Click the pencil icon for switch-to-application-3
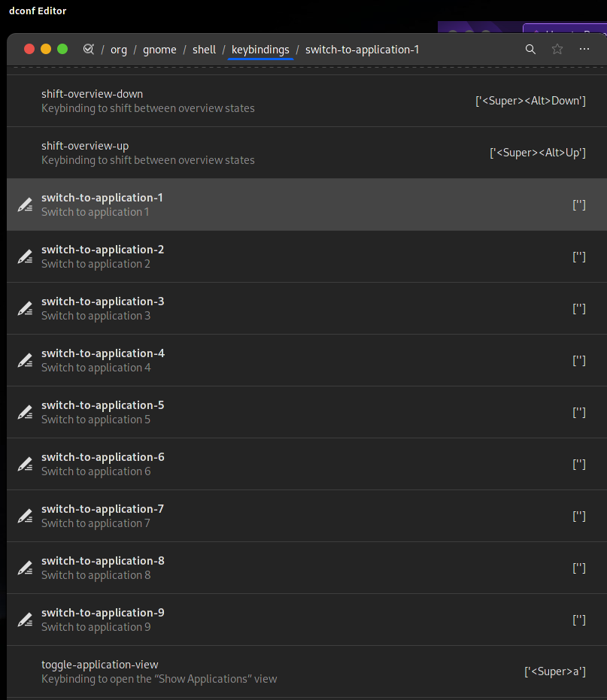The width and height of the screenshot is (607, 700). pos(25,308)
